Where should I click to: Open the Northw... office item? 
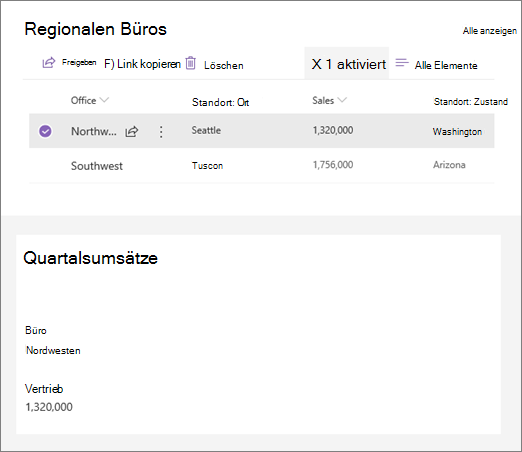(94, 131)
